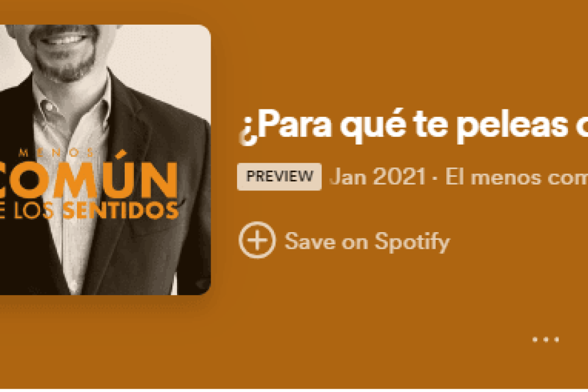588x392 pixels.
Task: Open the podcast cover art thumbnail
Action: click(x=105, y=160)
